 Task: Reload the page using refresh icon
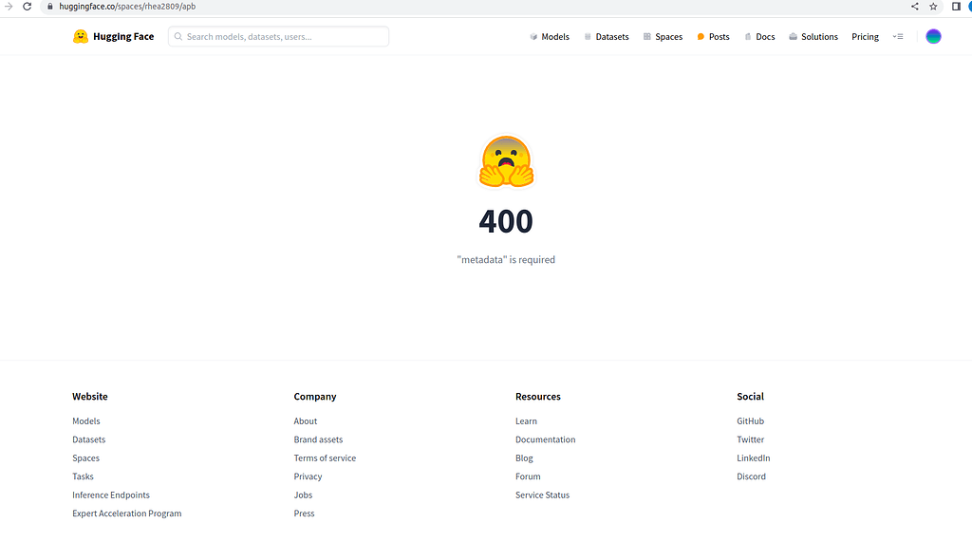tap(27, 7)
